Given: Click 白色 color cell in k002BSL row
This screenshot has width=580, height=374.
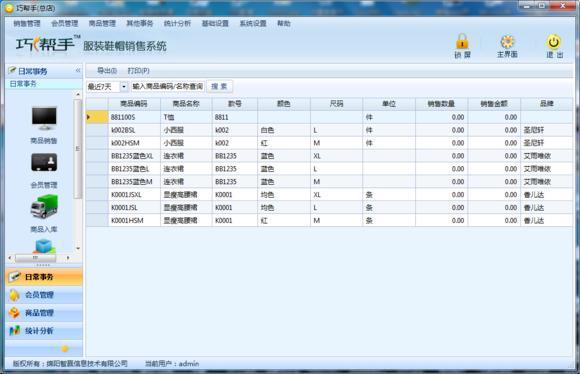Looking at the screenshot, I should point(284,130).
